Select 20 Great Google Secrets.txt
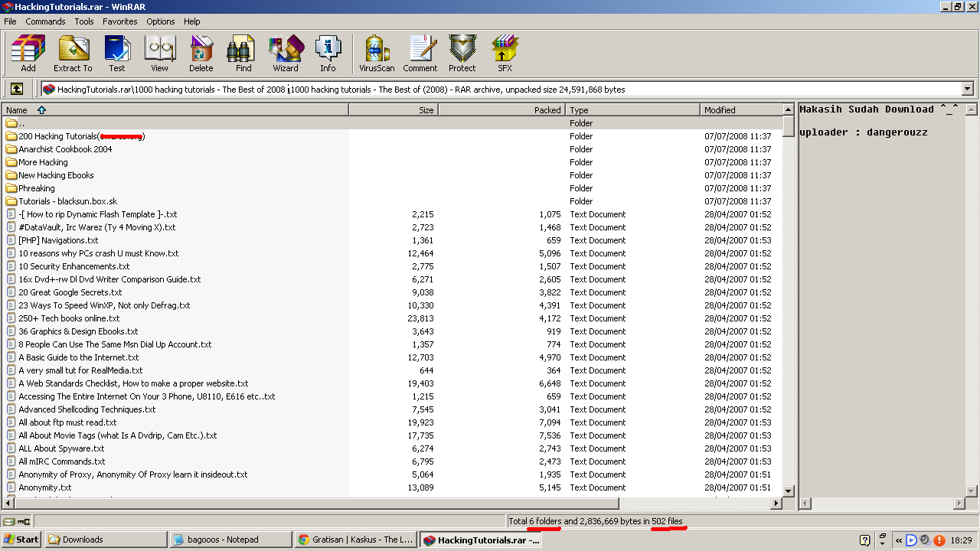Screen dimensions: 980x551 70,292
